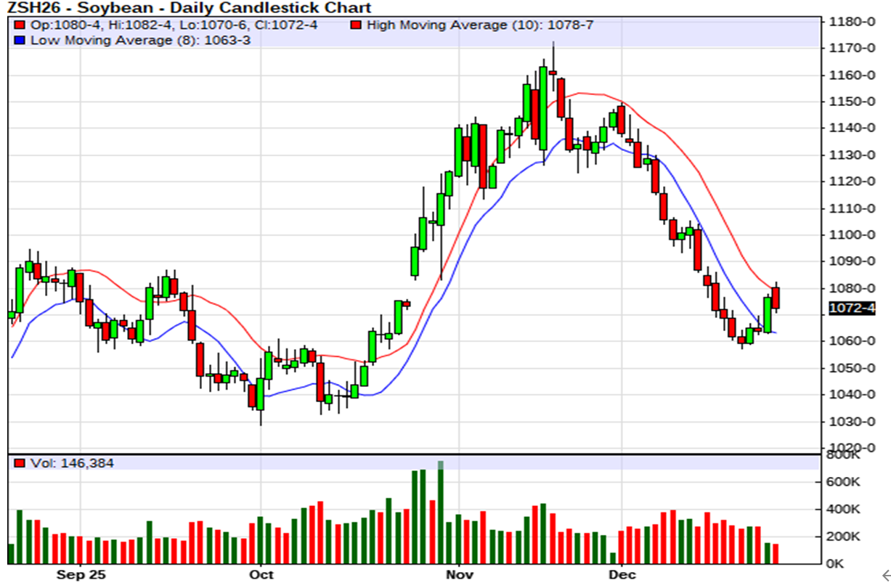
Task: Click the 800K volume axis label
Action: point(843,455)
